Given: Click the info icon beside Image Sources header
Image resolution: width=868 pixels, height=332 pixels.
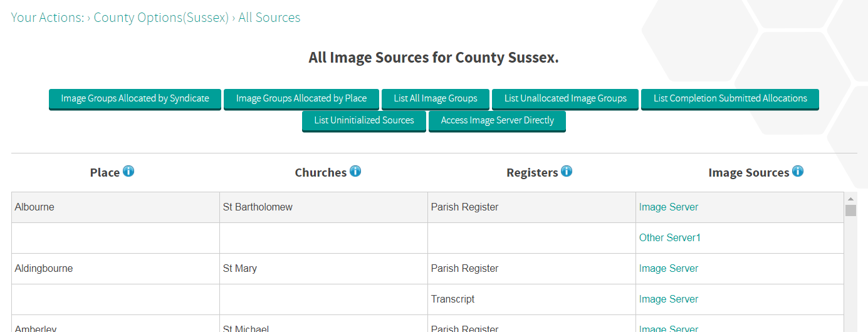Looking at the screenshot, I should click(x=798, y=171).
